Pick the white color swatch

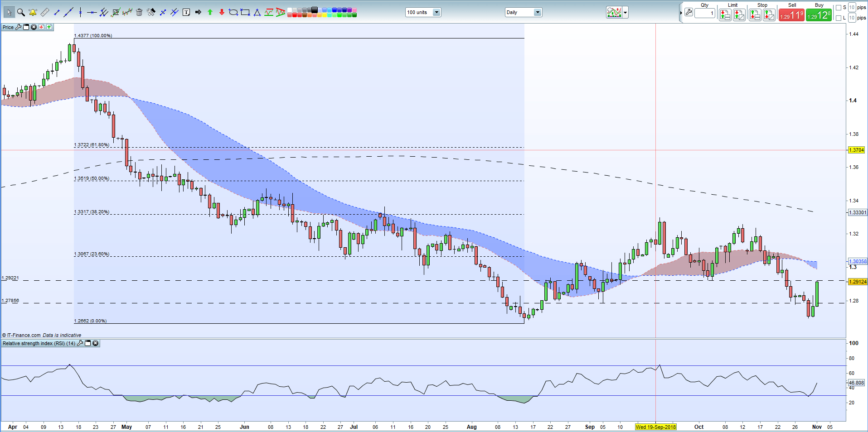click(290, 10)
